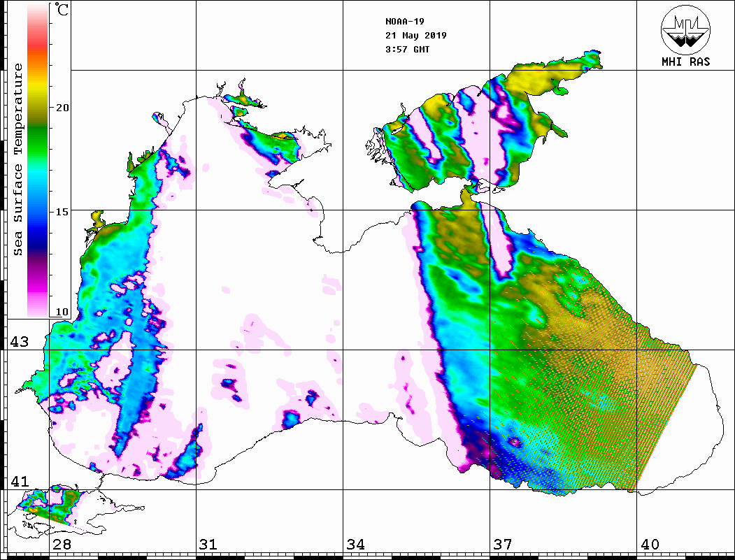The height and width of the screenshot is (560, 735).
Task: Click the 10 degree mark on color scale
Action: pyautogui.click(x=63, y=312)
